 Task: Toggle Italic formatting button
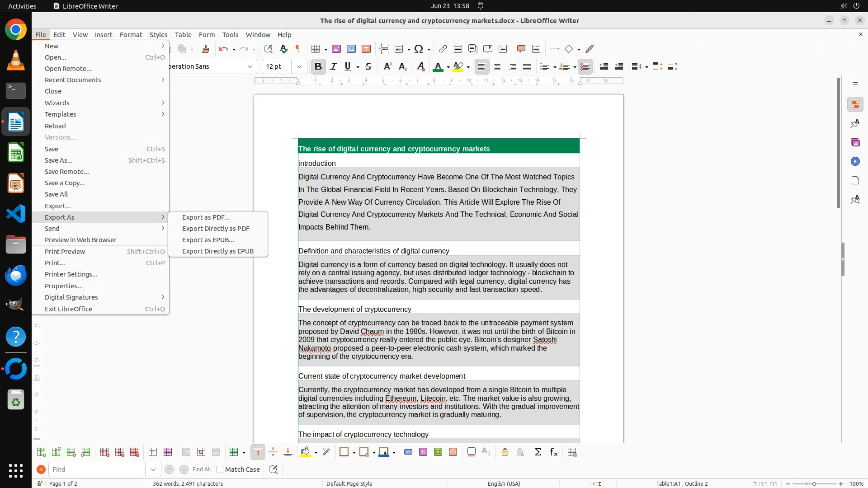coord(334,66)
